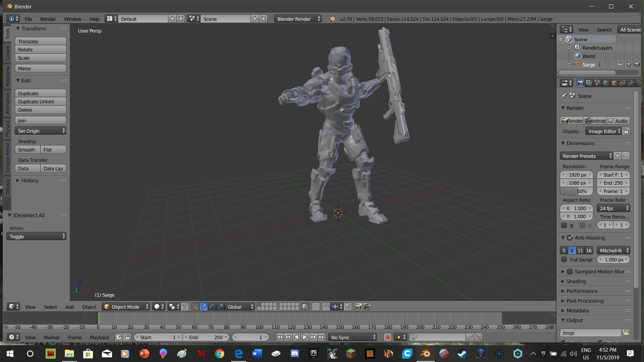
Task: Open Google Chrome from the taskbar
Action: click(x=219, y=353)
